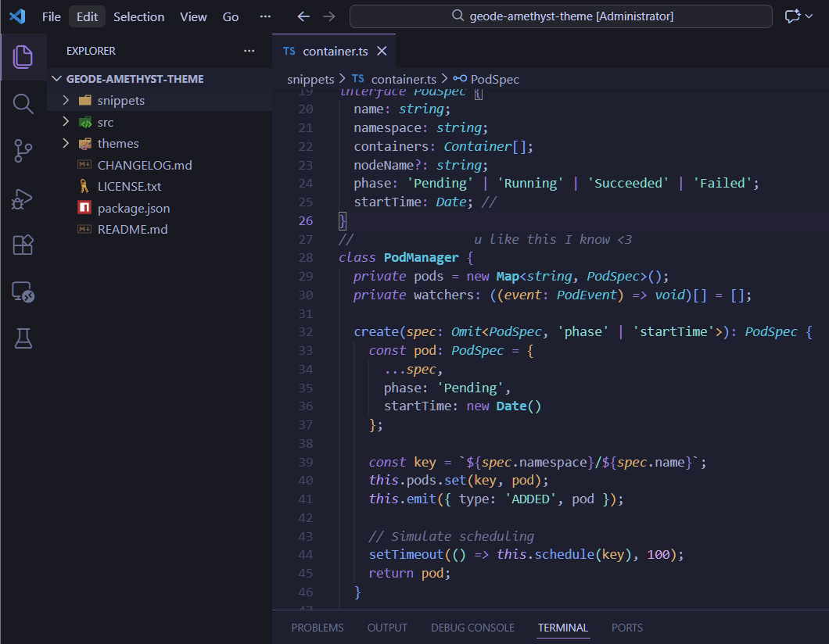Image resolution: width=829 pixels, height=644 pixels.
Task: Click the PodSpec breadcrumb item
Action: (494, 80)
